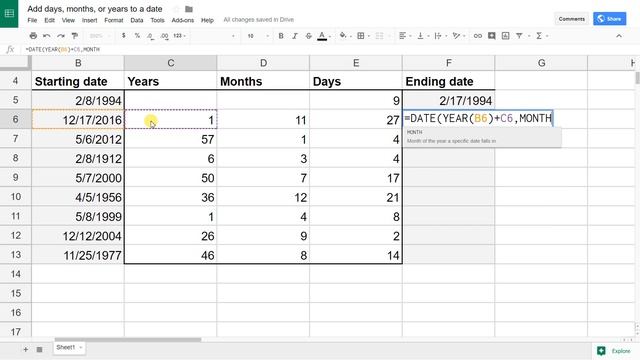Click the move to folder icon
Image resolution: width=640 pixels, height=360 pixels.
189,9
